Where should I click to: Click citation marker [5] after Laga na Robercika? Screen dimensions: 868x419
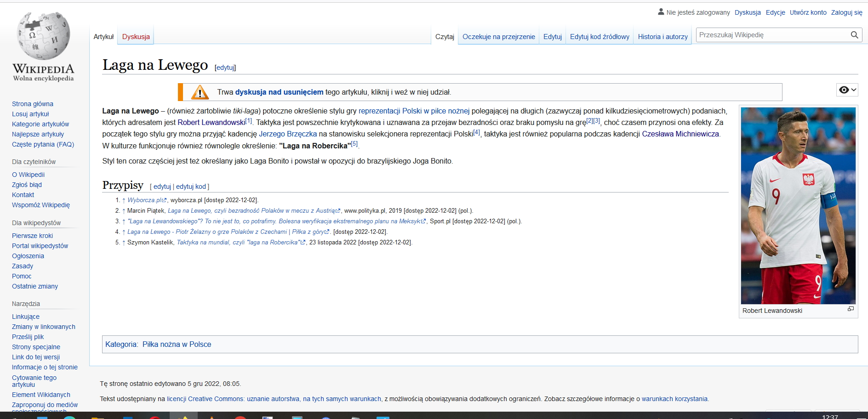pos(354,144)
